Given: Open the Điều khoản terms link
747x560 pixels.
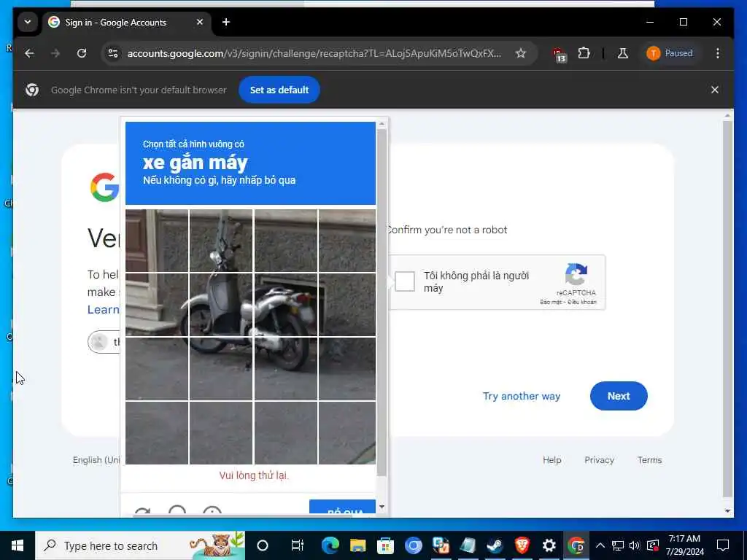Looking at the screenshot, I should pyautogui.click(x=582, y=302).
